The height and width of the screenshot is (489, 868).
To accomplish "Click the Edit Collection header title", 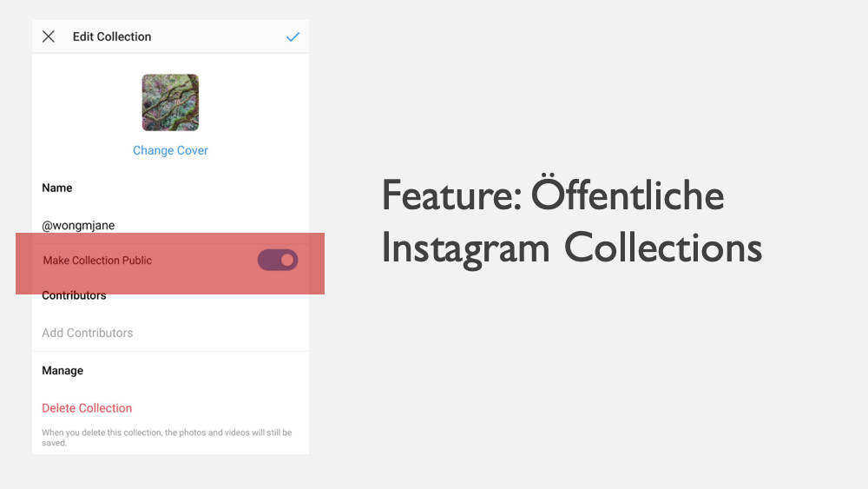I will coord(112,36).
